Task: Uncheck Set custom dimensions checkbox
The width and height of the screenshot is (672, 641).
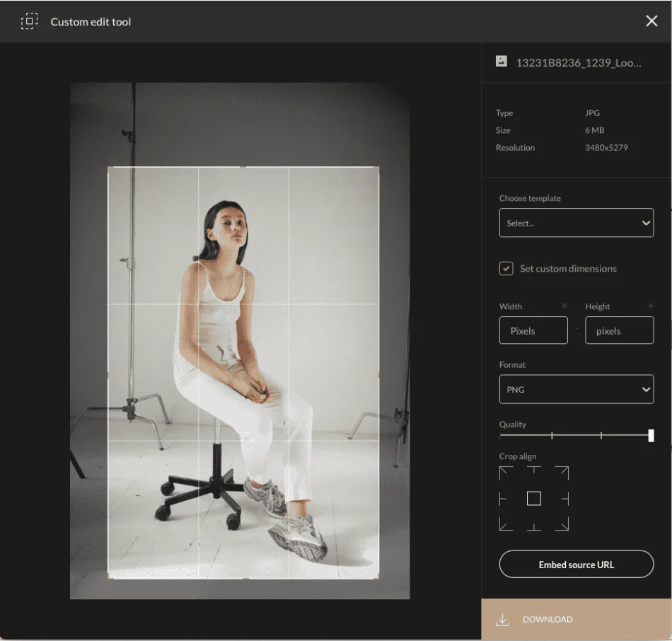Action: click(506, 268)
